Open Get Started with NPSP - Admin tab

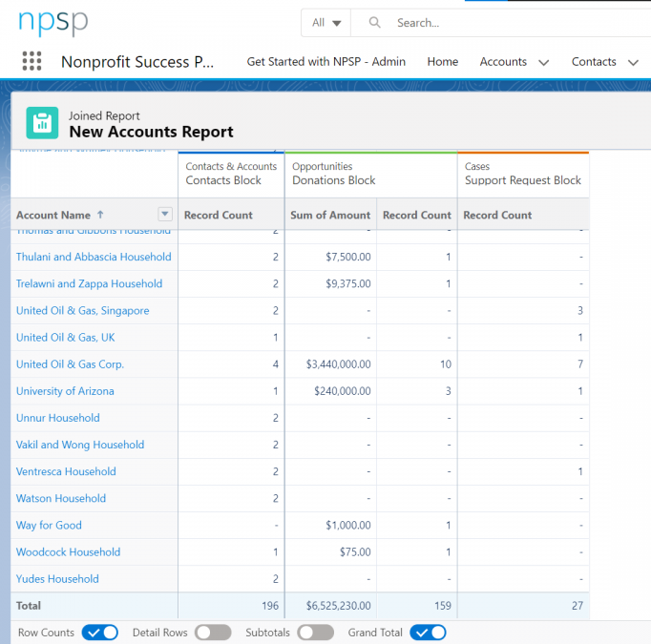coord(325,61)
